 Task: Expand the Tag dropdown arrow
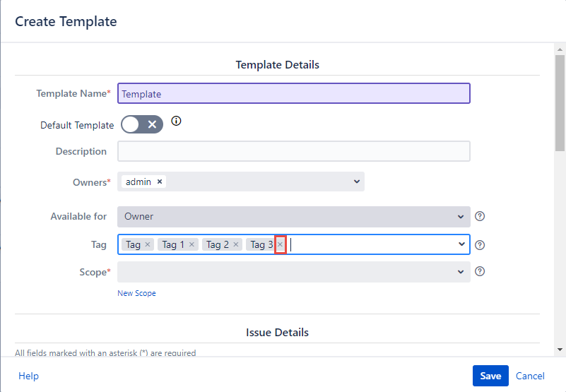(461, 244)
